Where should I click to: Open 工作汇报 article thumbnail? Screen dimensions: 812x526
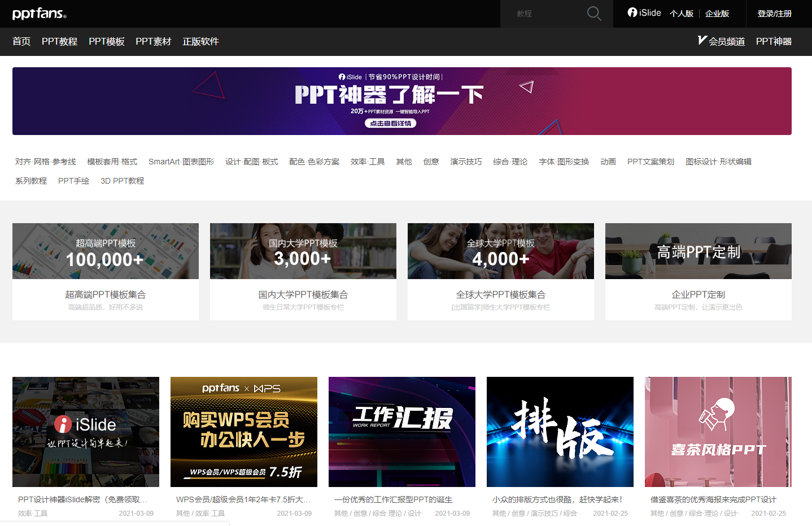pos(402,432)
